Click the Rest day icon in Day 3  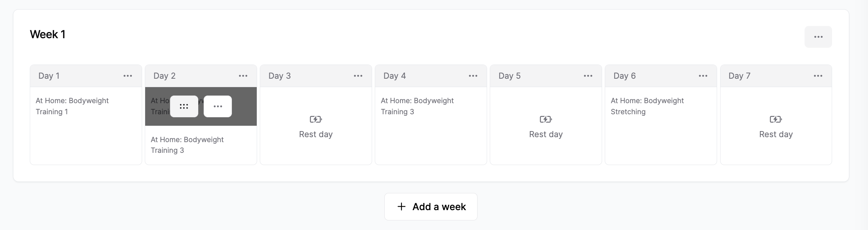click(x=316, y=120)
